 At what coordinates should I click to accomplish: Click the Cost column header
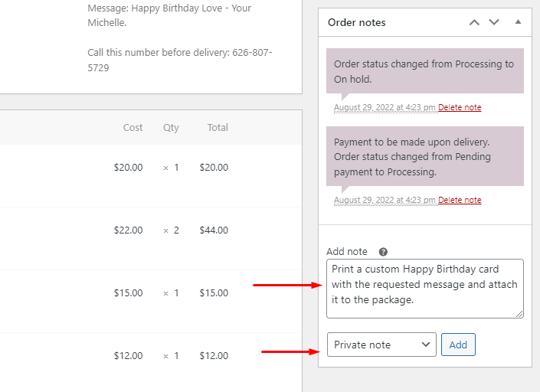(x=133, y=128)
